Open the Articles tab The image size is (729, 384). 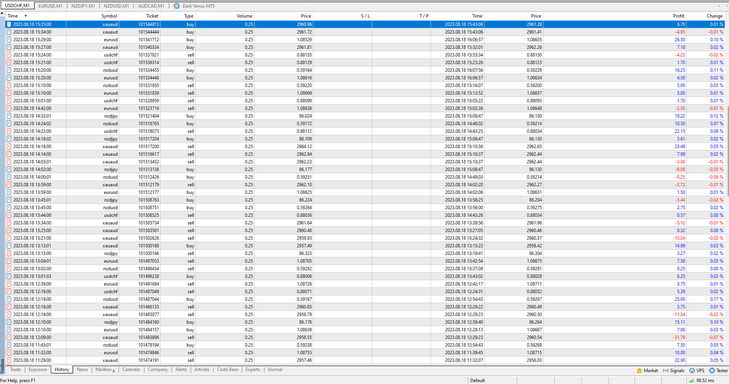[202, 370]
